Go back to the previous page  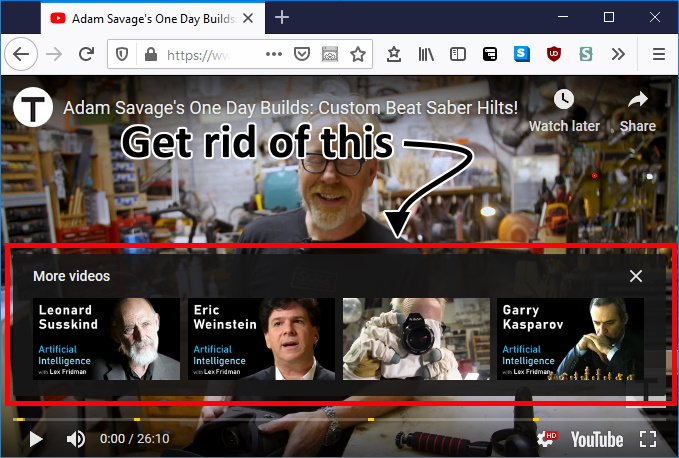point(21,54)
